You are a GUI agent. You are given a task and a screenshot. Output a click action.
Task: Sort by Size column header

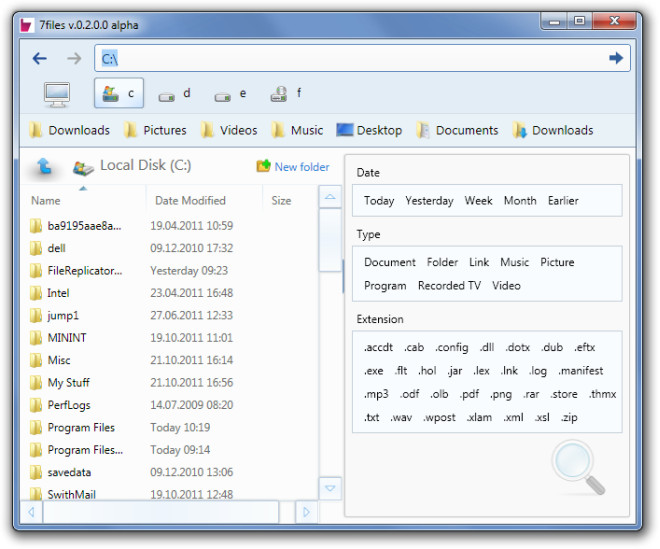(281, 201)
